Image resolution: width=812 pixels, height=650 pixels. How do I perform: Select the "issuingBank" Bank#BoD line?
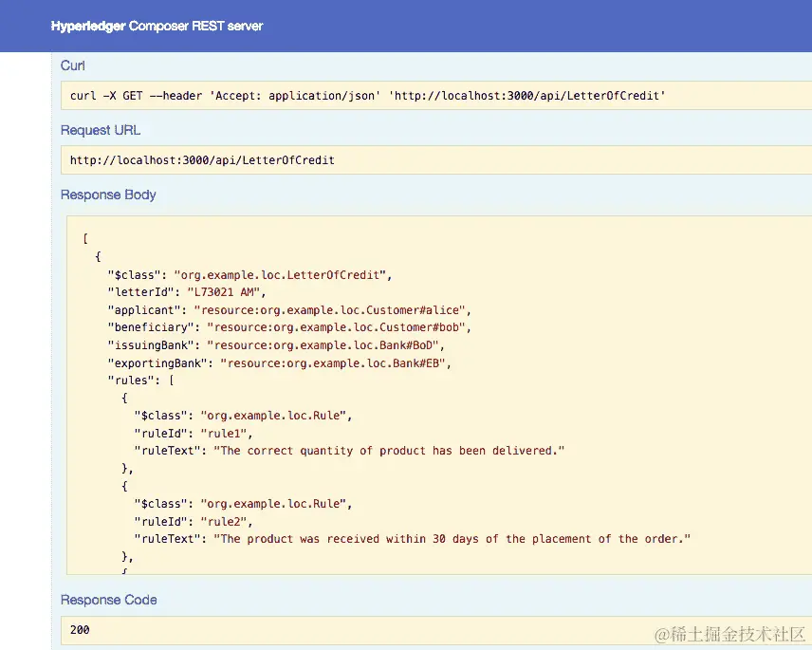[x=276, y=345]
